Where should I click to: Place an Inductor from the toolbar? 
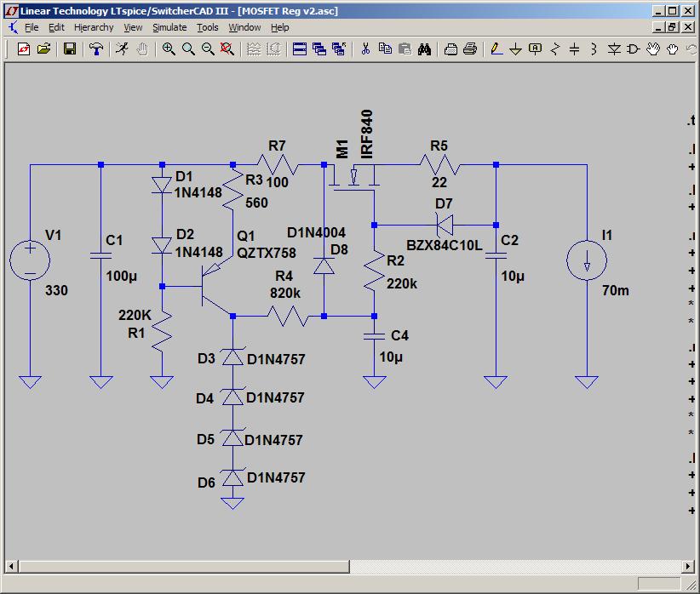594,49
